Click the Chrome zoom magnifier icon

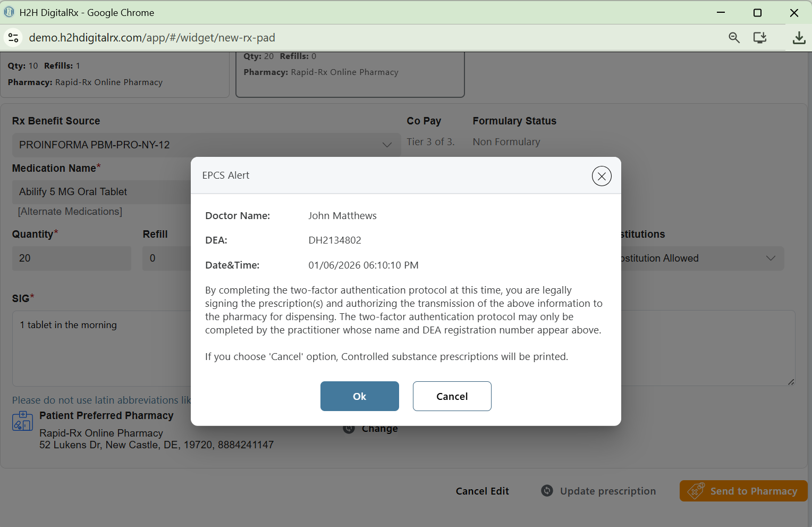pyautogui.click(x=734, y=38)
